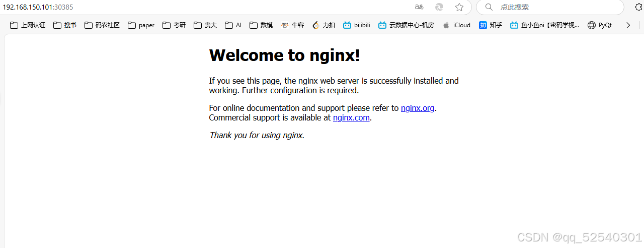644x248 pixels.
Task: Open the PyQt bookmark
Action: tap(600, 25)
